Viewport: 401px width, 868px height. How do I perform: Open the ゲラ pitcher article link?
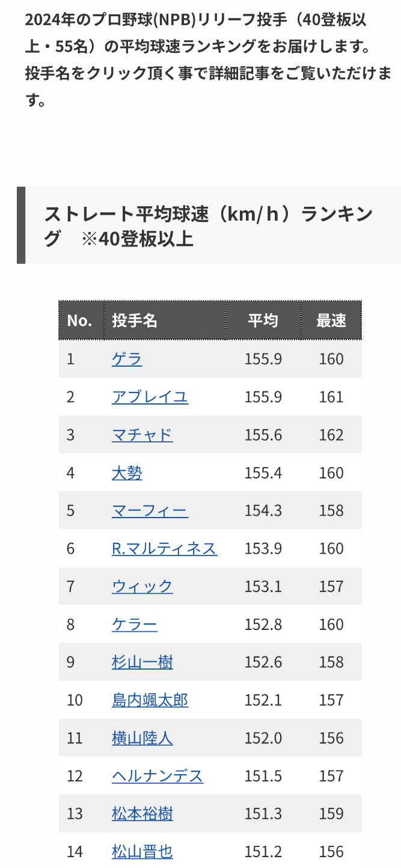point(127,359)
